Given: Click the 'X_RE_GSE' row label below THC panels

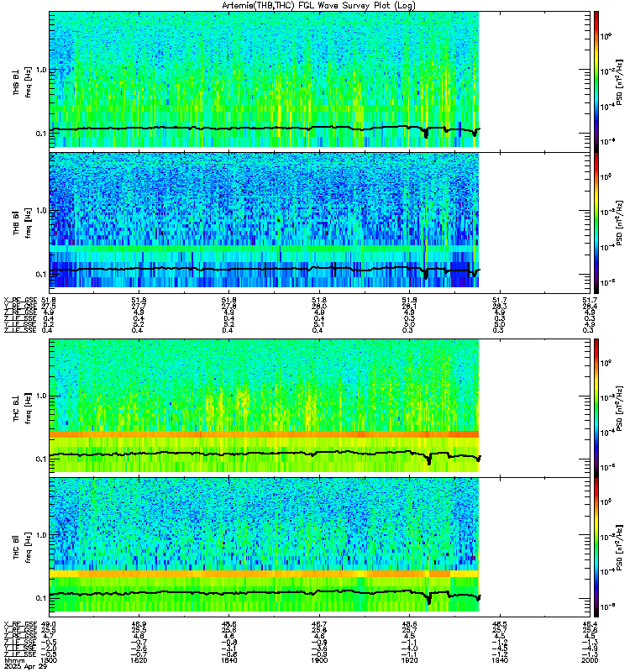Looking at the screenshot, I should coord(20,624).
